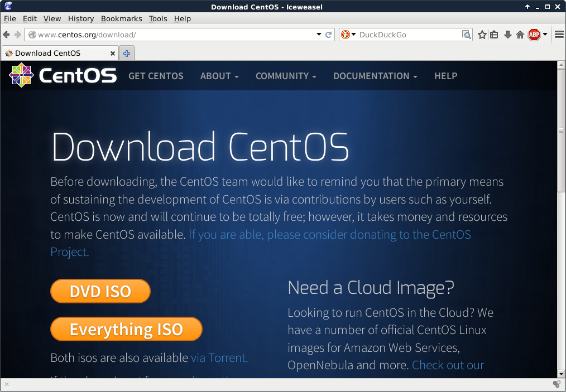This screenshot has width=566, height=392.
Task: Click the status bar add-on icon
Action: (x=557, y=384)
